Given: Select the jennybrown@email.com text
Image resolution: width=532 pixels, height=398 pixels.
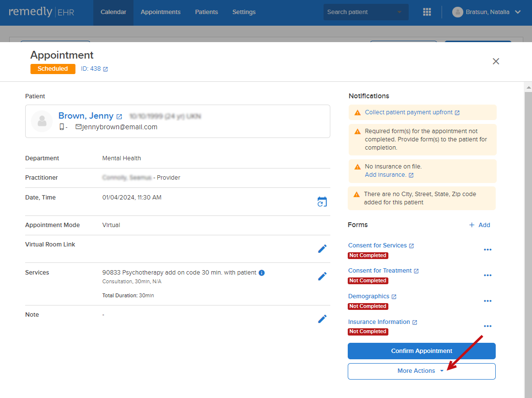Looking at the screenshot, I should 120,127.
